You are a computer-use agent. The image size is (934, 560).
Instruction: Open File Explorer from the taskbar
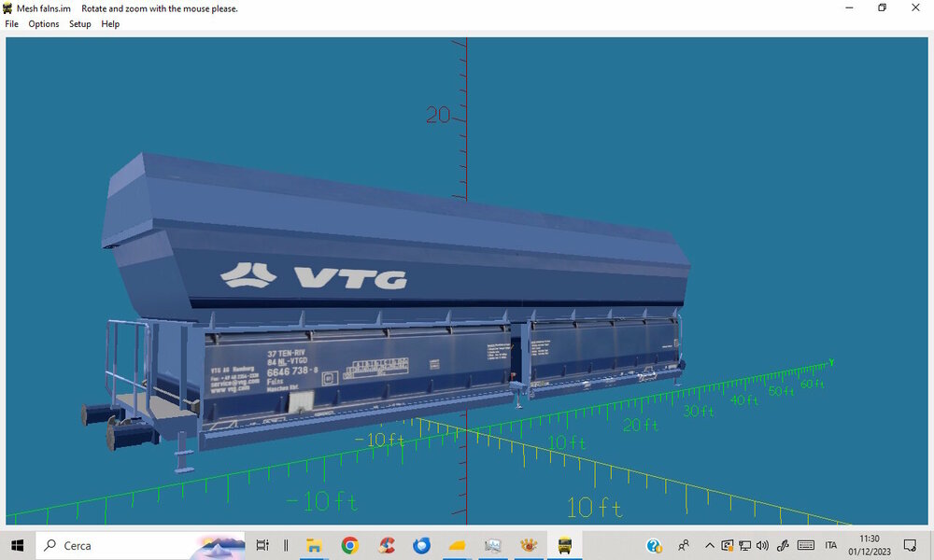point(314,545)
